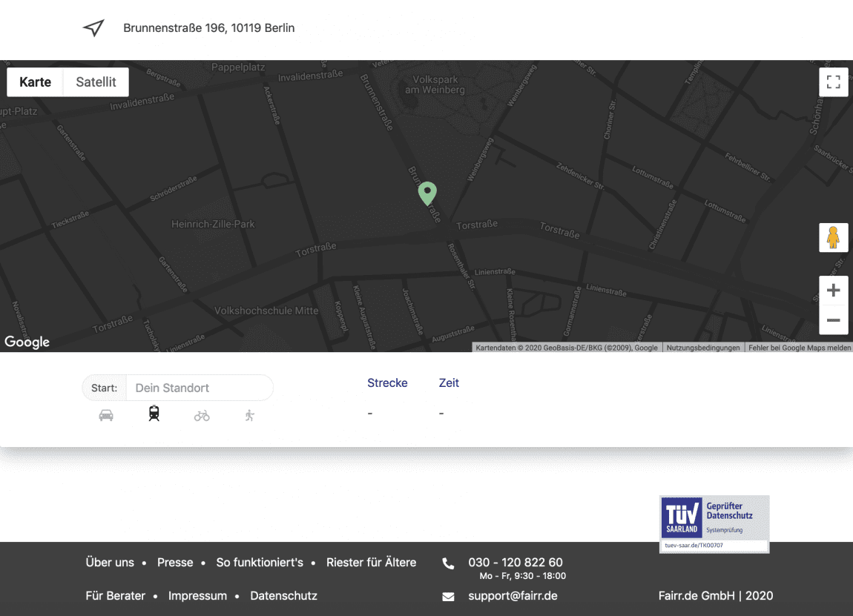Open Nutzungsbedingungen map terms link
This screenshot has height=616, width=853.
[702, 348]
